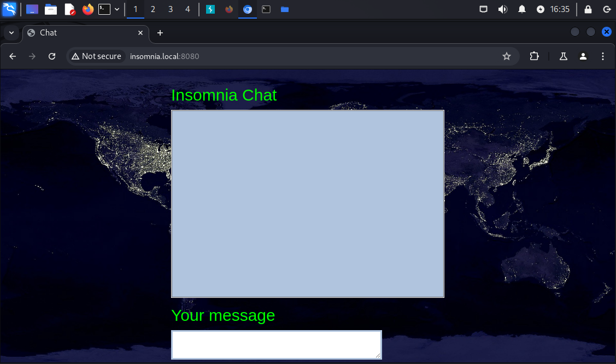Open the Kali applications menu
The height and width of the screenshot is (364, 616).
pyautogui.click(x=9, y=9)
